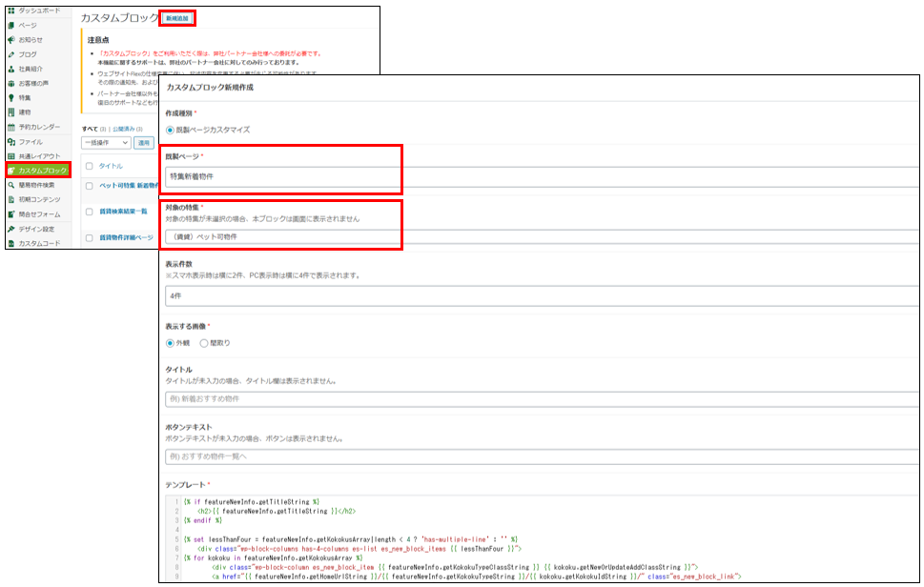Select the 間取り radio button
Viewport: 924px width, 587px height.
click(x=204, y=342)
